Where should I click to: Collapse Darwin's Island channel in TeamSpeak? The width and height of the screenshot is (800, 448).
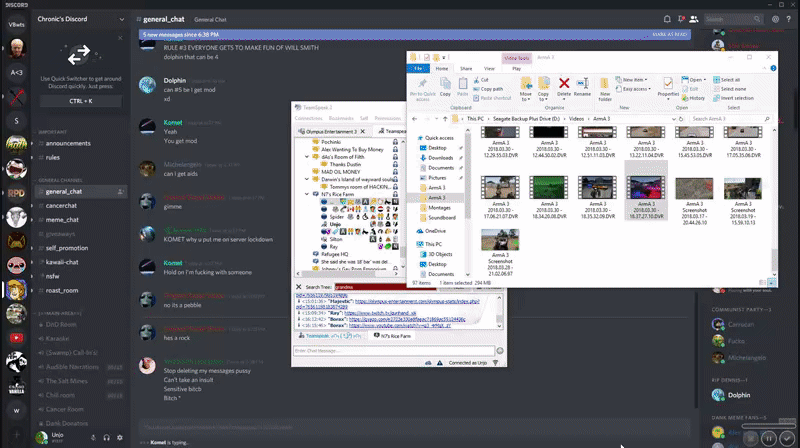(307, 180)
